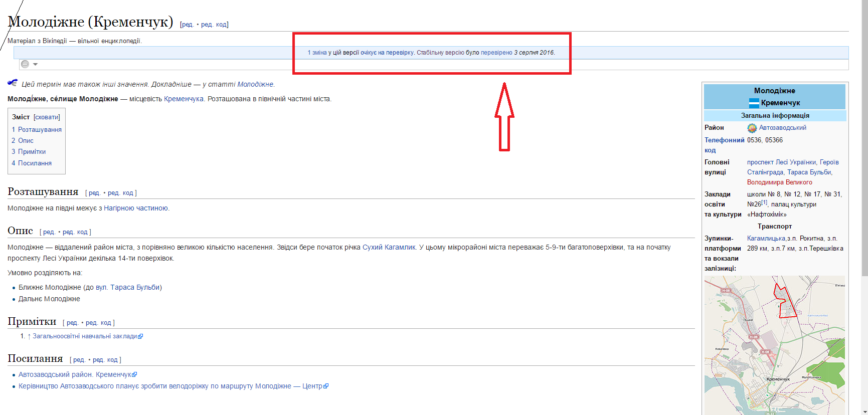Open the Kremenchuk map thumbnail in infobox

pyautogui.click(x=774, y=345)
